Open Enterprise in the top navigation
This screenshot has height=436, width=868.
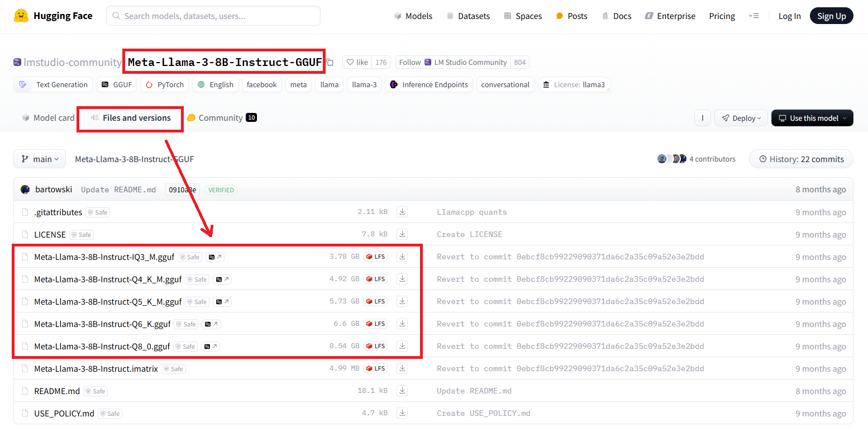(x=670, y=16)
